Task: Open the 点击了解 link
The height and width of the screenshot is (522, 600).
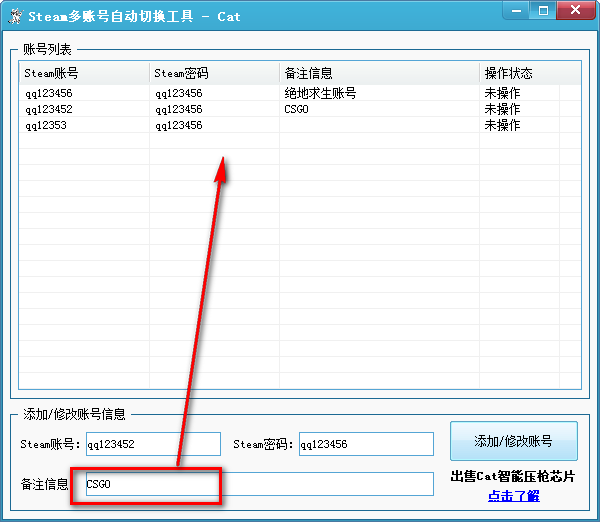Action: (x=514, y=496)
